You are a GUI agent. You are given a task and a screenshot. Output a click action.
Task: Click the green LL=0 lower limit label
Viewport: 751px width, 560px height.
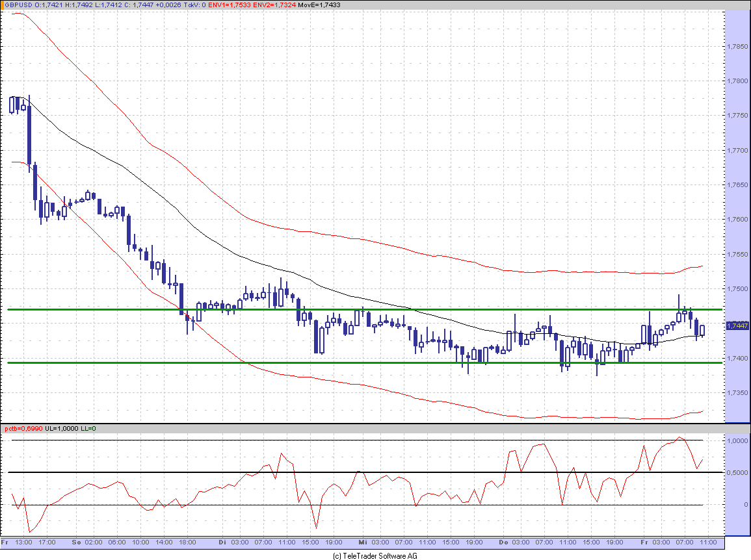coord(88,429)
